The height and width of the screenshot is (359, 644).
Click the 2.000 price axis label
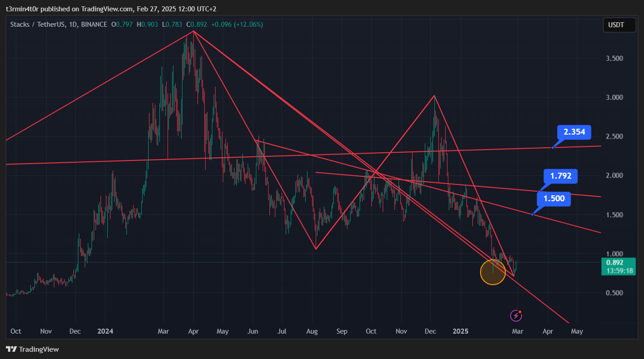point(615,175)
